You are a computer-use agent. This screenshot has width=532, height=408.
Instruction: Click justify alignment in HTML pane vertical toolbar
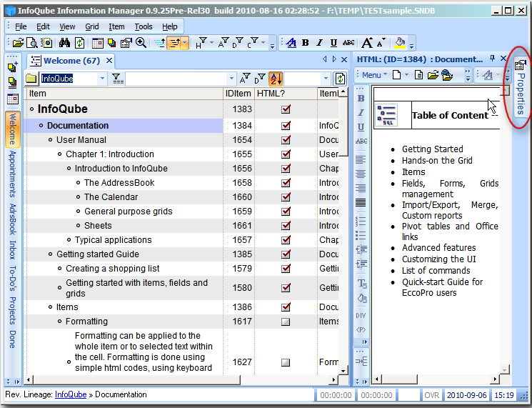[x=361, y=203]
